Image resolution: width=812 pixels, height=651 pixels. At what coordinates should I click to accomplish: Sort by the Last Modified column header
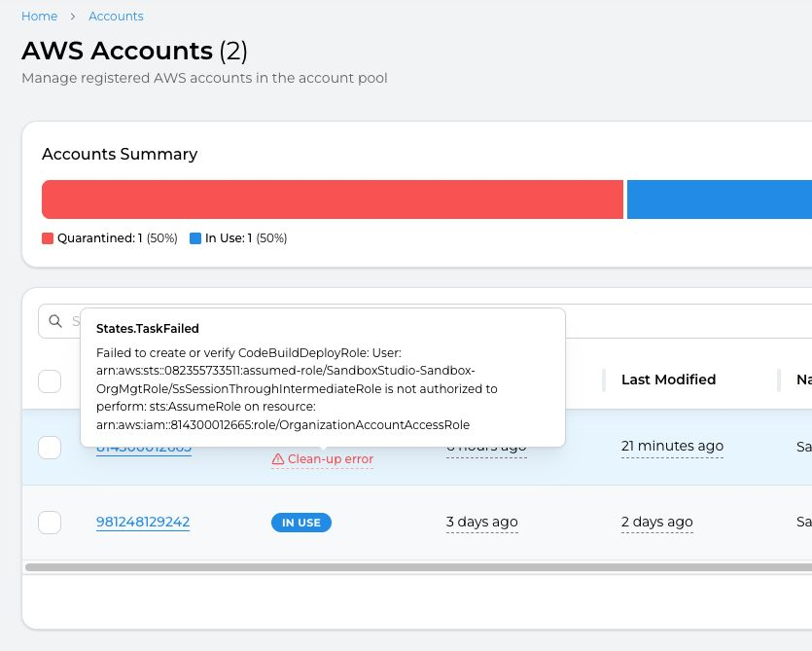(668, 380)
